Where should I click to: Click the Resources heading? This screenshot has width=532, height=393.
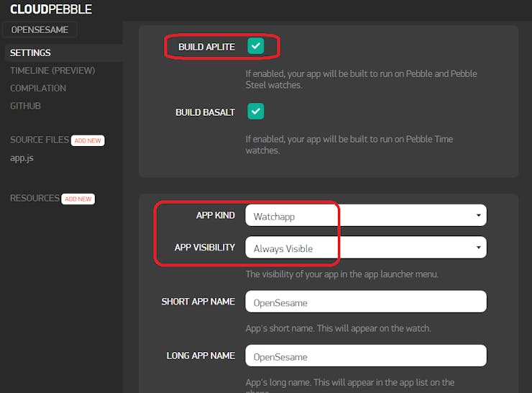click(x=35, y=199)
